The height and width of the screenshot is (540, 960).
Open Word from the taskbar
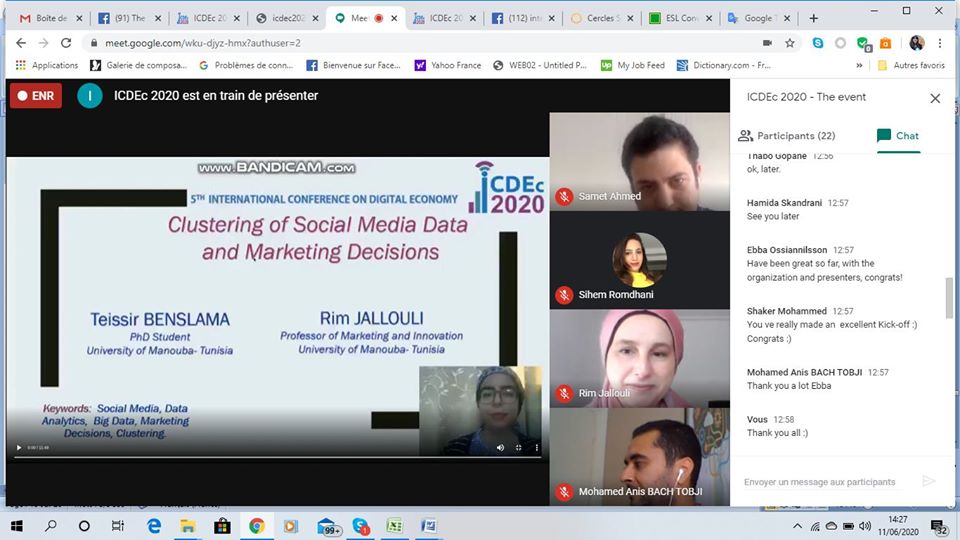(429, 526)
